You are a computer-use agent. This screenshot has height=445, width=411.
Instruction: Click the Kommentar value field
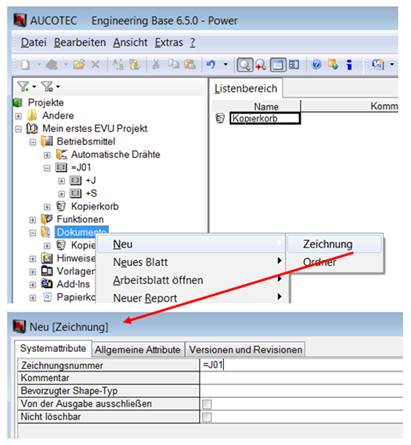pos(301,378)
